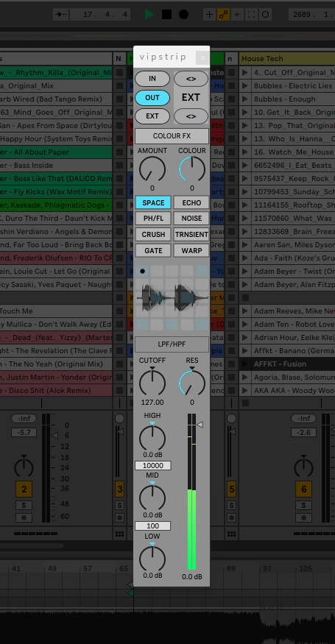Select the -5.7 volume field on track 2

[24, 433]
